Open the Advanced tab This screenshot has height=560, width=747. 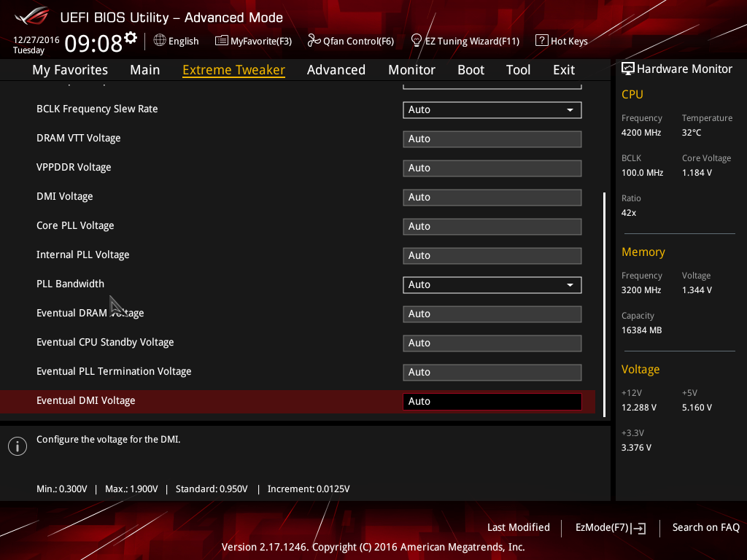click(336, 70)
